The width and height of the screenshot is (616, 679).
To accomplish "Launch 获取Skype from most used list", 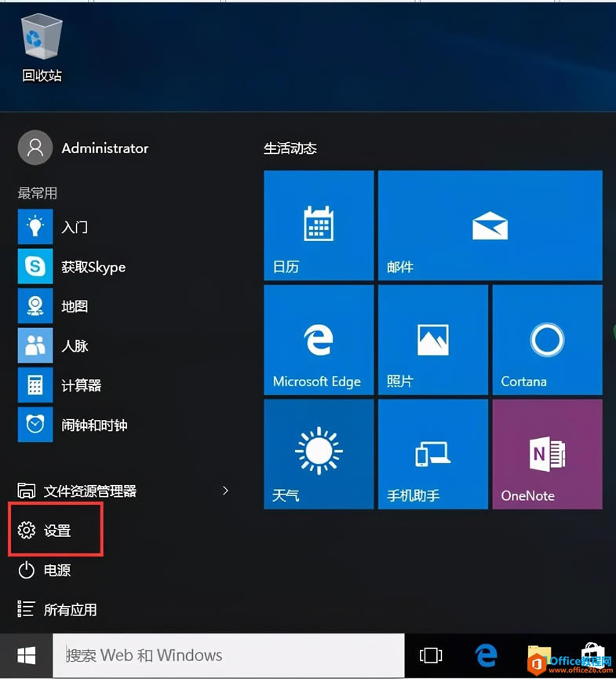I will [72, 266].
